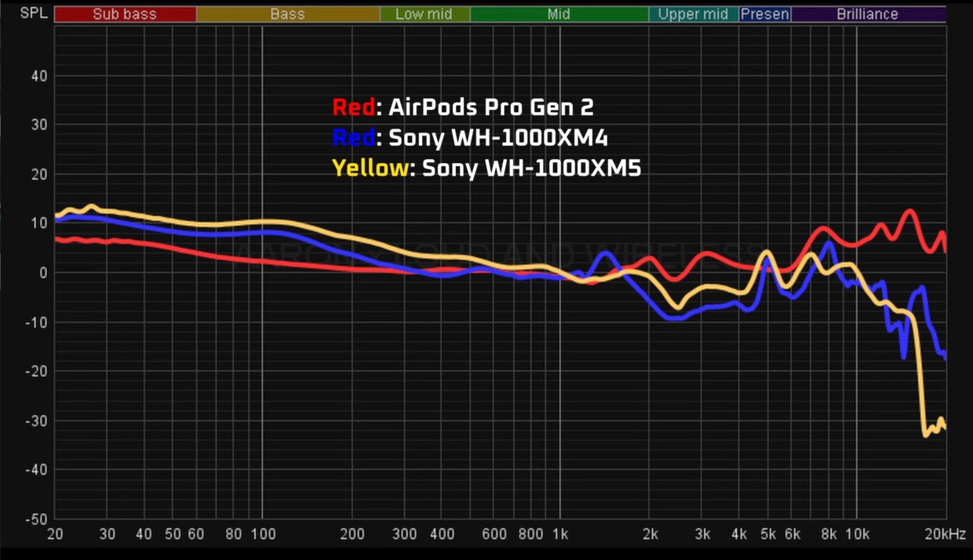The height and width of the screenshot is (560, 973).
Task: Click the AirPods Pro Gen 2 legend entry
Action: [463, 107]
